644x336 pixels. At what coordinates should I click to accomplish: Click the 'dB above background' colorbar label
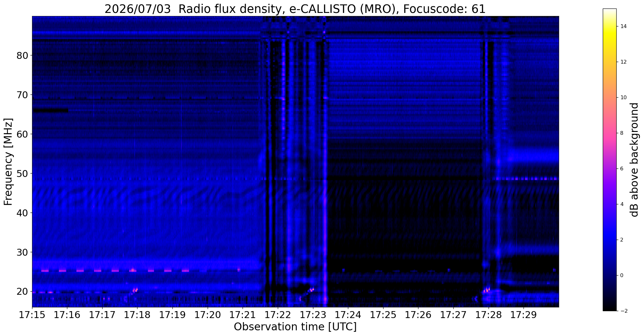pos(635,160)
